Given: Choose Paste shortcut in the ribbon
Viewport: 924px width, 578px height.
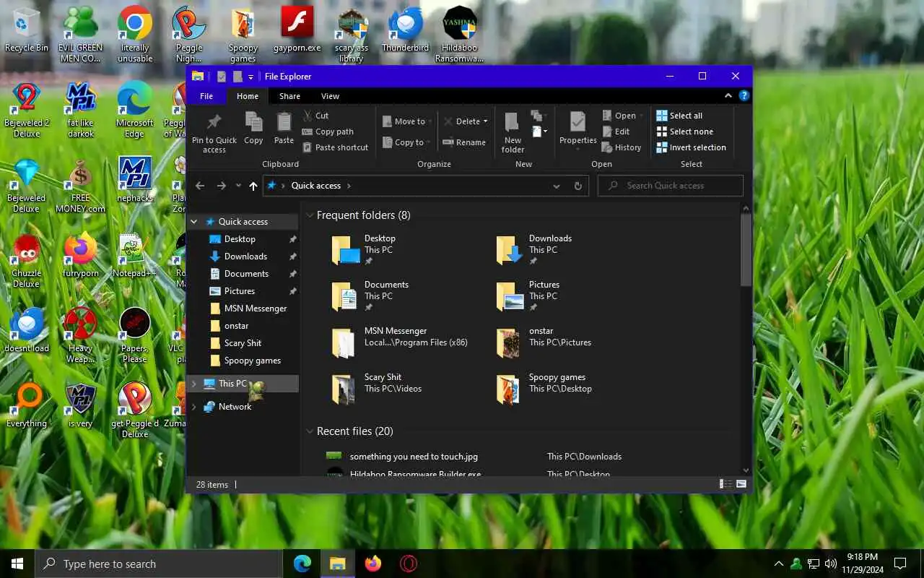Looking at the screenshot, I should [x=335, y=147].
